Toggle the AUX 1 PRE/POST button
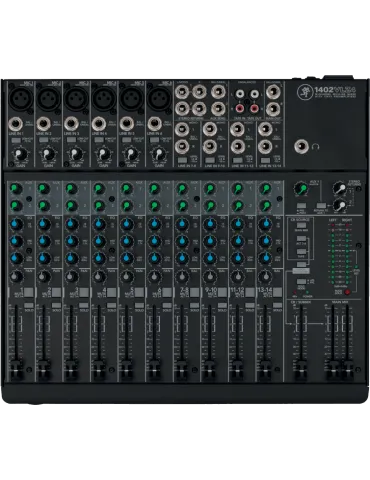The image size is (370, 480). (x=301, y=206)
